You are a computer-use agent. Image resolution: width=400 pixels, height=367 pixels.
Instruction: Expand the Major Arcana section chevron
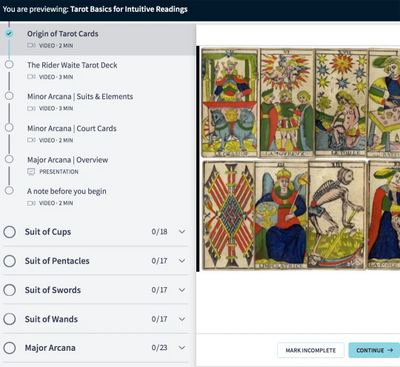tap(182, 348)
